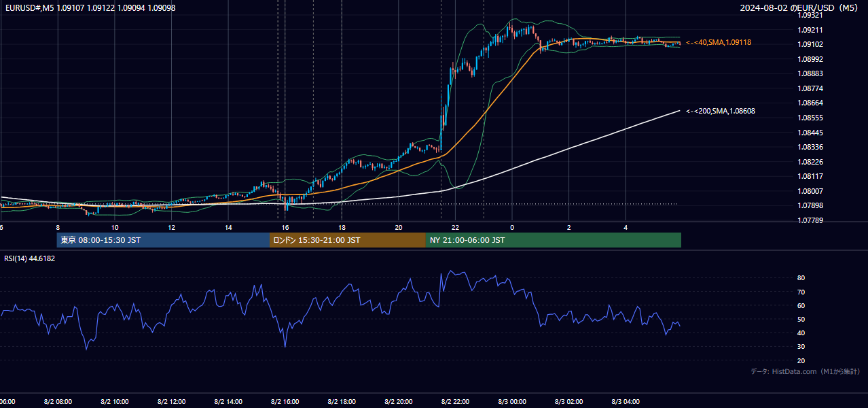The height and width of the screenshot is (408, 868).
Task: Click RSI scale level 40
Action: [x=801, y=333]
